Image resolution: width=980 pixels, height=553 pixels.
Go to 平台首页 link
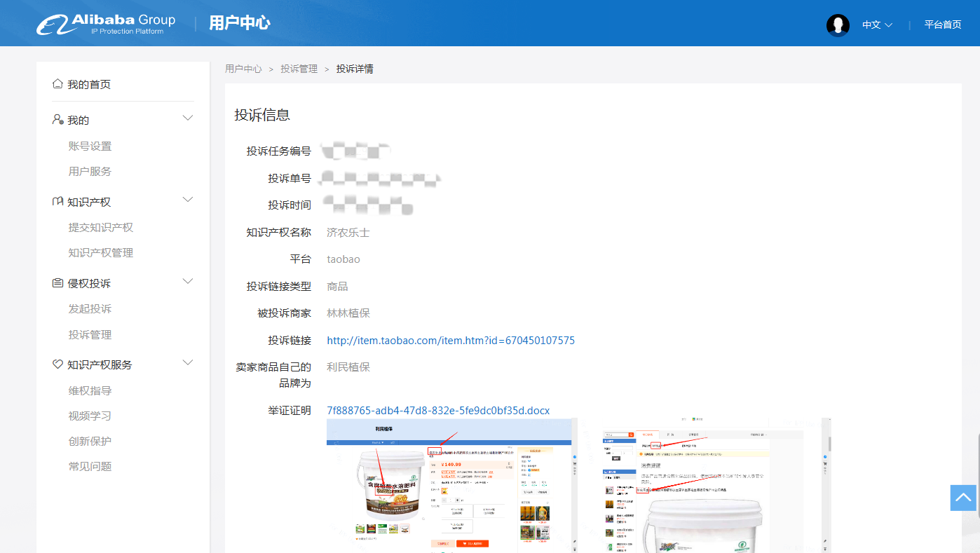(942, 25)
